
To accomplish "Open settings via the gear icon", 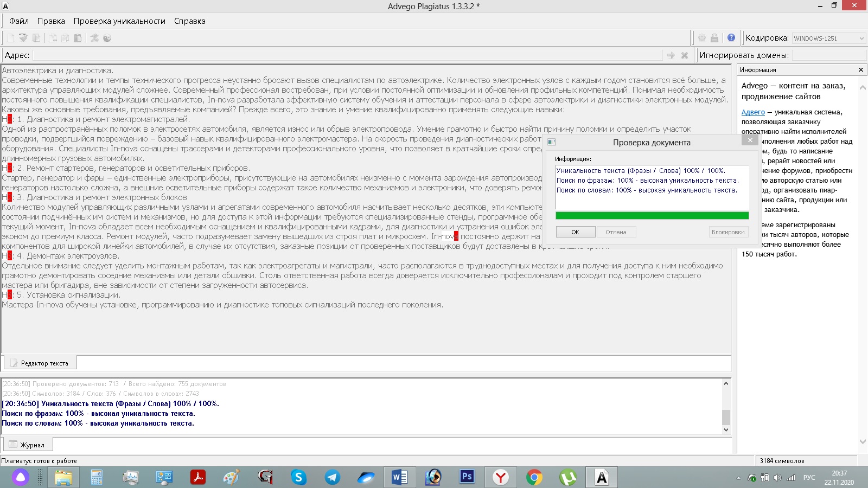I will pos(702,38).
